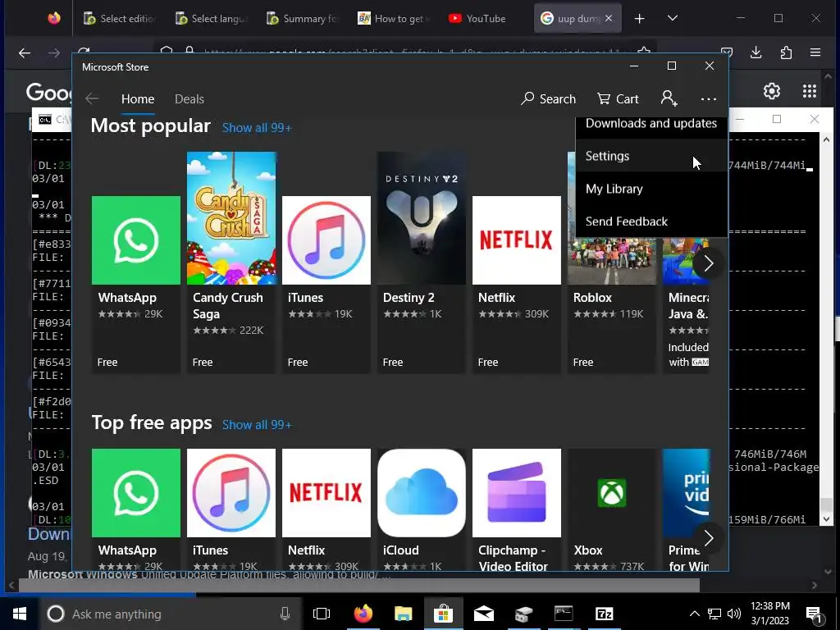Click the browser horizontal scrollbar
The width and height of the screenshot is (840, 630).
click(x=359, y=586)
